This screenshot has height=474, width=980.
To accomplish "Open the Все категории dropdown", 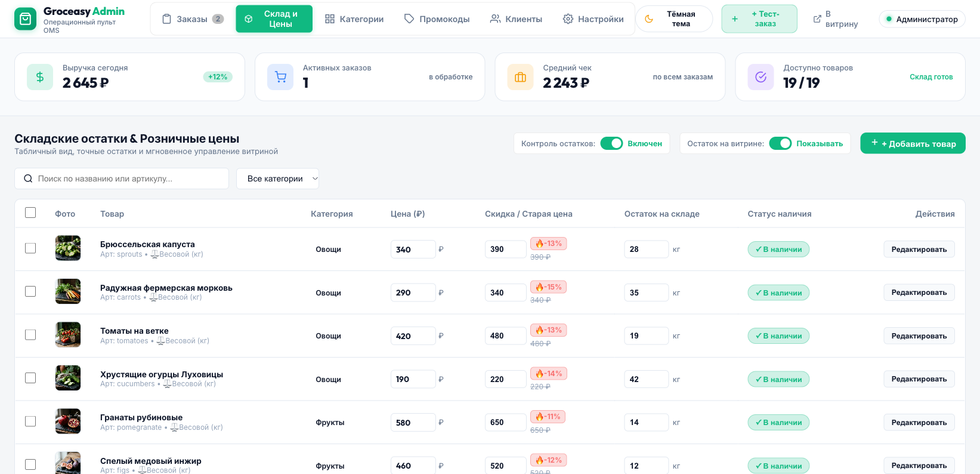I will (277, 178).
